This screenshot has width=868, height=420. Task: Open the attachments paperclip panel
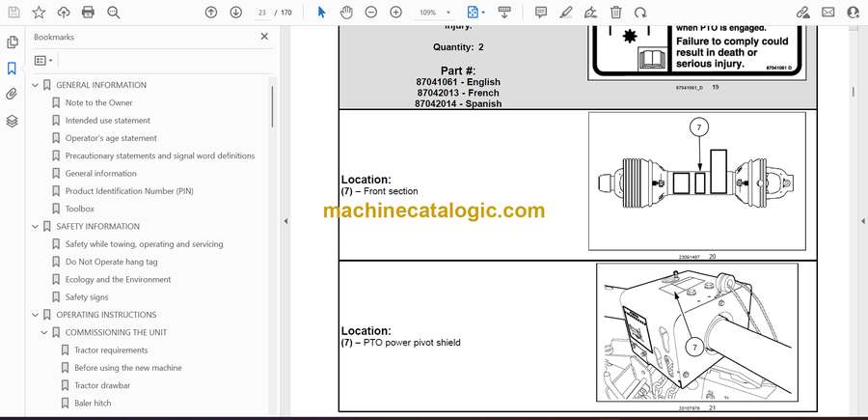click(13, 95)
